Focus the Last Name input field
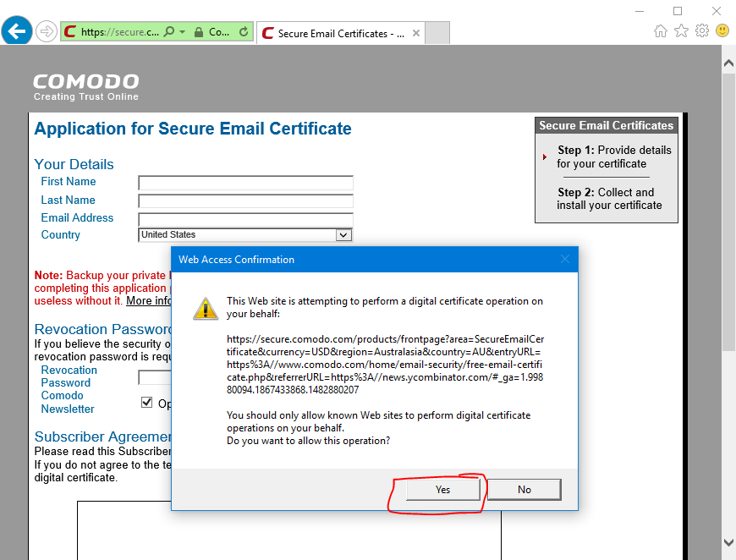The width and height of the screenshot is (736, 560). pyautogui.click(x=245, y=200)
